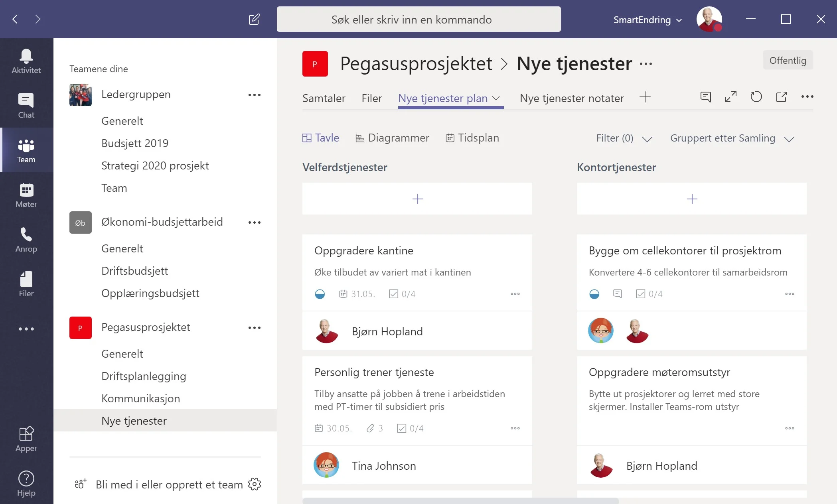Open the Nye tjenester plan tab dropdown

click(496, 98)
